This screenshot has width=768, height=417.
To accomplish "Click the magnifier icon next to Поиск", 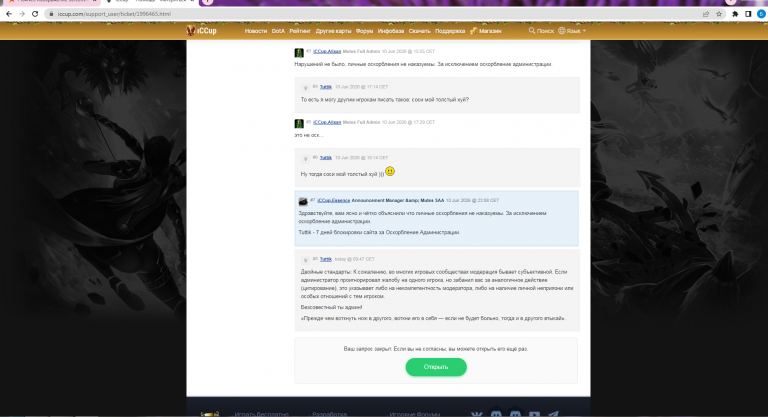I will (531, 31).
